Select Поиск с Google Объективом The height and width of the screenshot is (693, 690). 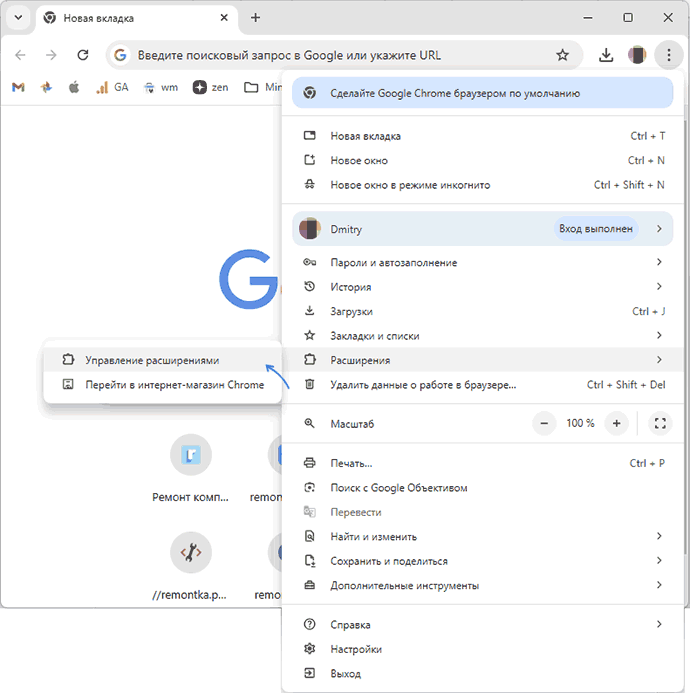tap(482, 488)
